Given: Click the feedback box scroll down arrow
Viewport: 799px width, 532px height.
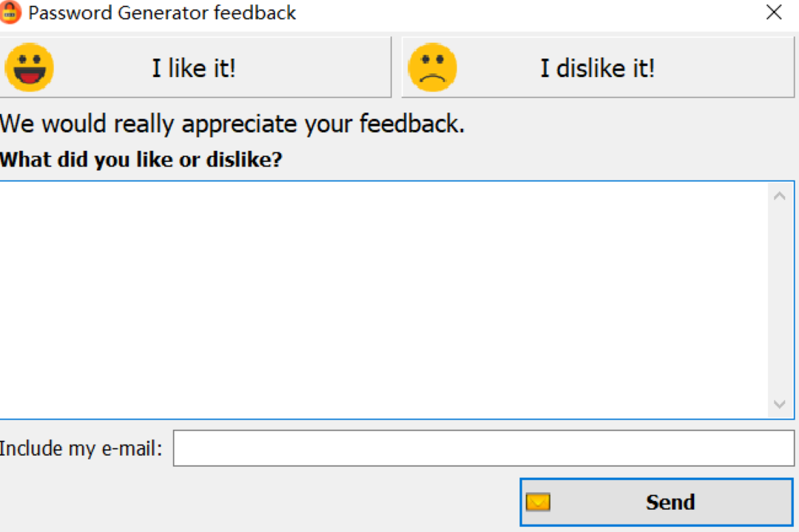Looking at the screenshot, I should [779, 404].
